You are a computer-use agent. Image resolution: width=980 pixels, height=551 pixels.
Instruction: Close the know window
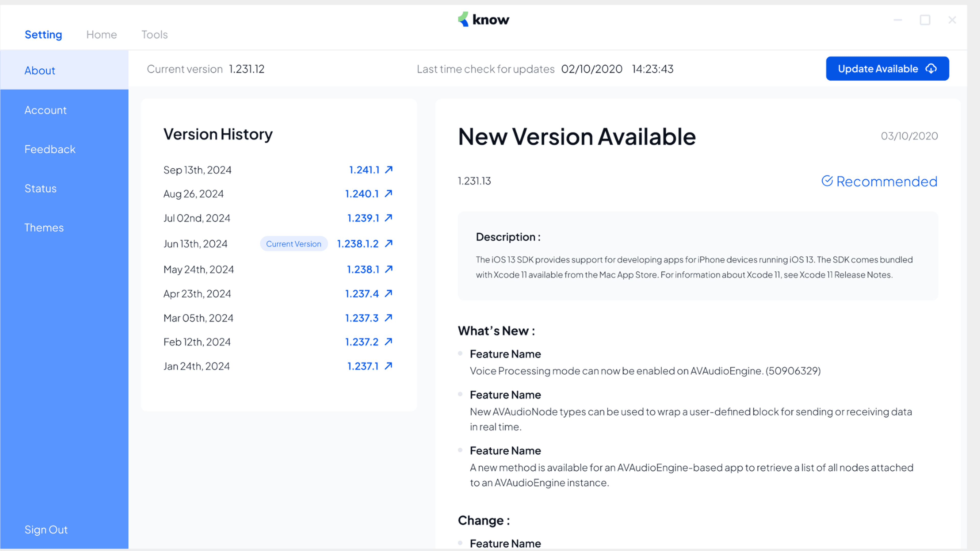(952, 20)
